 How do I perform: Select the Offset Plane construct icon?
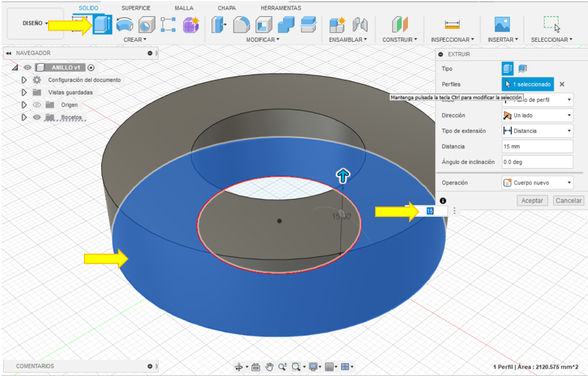[x=400, y=25]
